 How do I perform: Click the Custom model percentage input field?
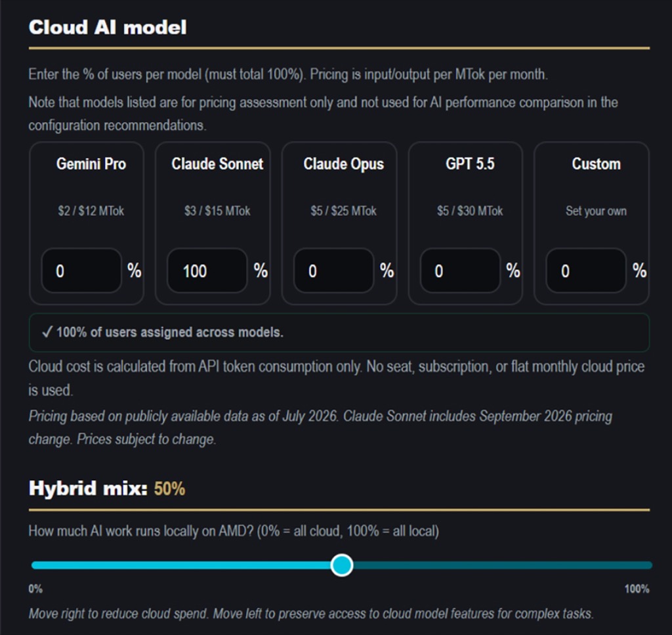click(586, 271)
